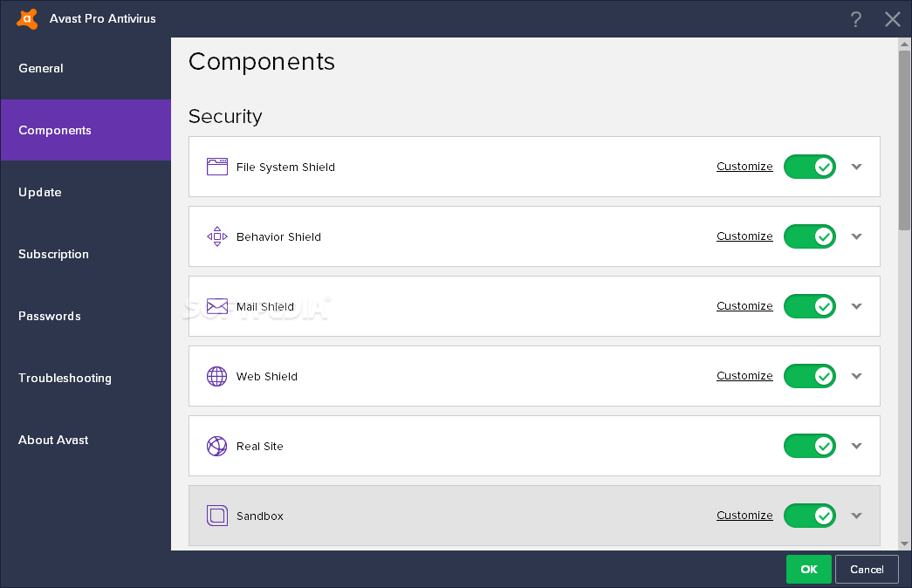The width and height of the screenshot is (912, 588).
Task: Click the Web Shield label
Action: [267, 376]
